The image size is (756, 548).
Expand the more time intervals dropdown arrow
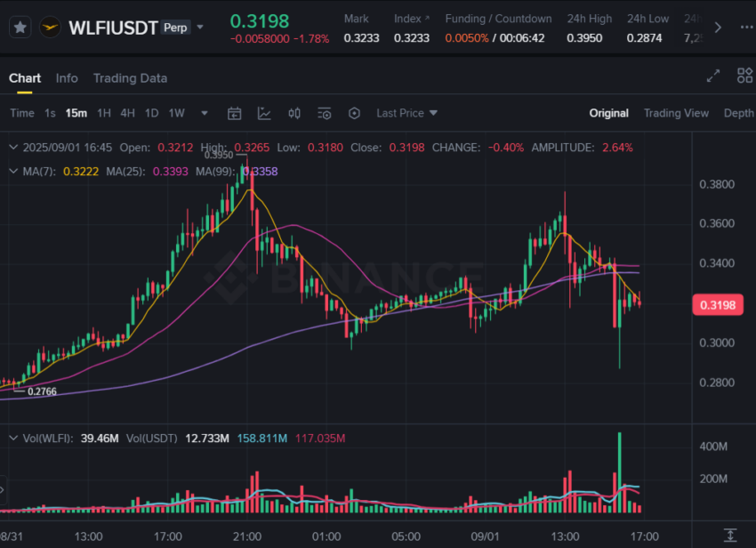coord(205,113)
